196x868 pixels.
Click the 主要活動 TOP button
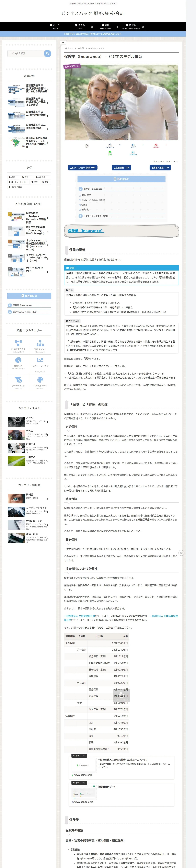coord(121,168)
